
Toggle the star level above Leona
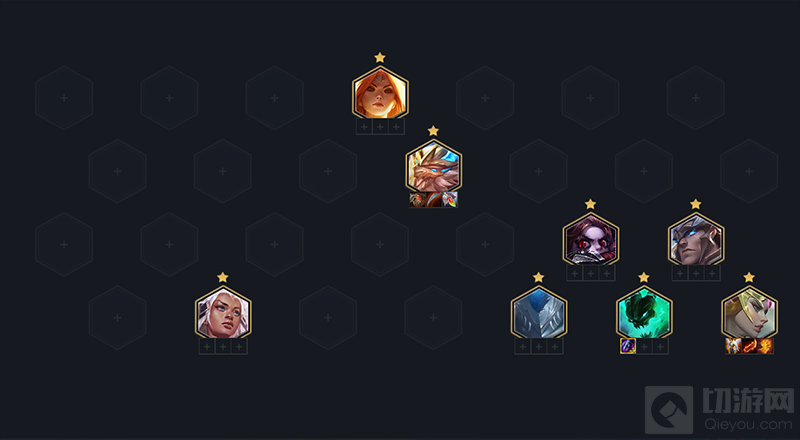pyautogui.click(x=380, y=57)
